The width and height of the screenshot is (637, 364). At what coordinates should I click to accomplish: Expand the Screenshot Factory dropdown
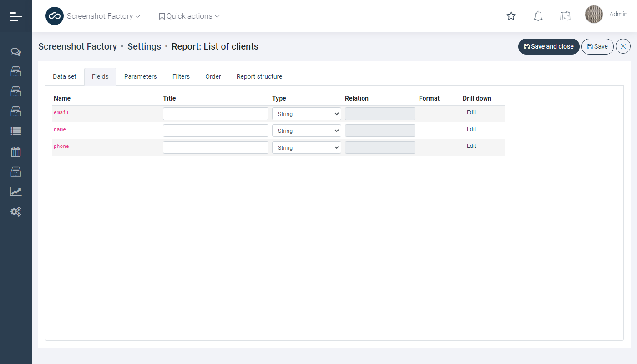104,16
